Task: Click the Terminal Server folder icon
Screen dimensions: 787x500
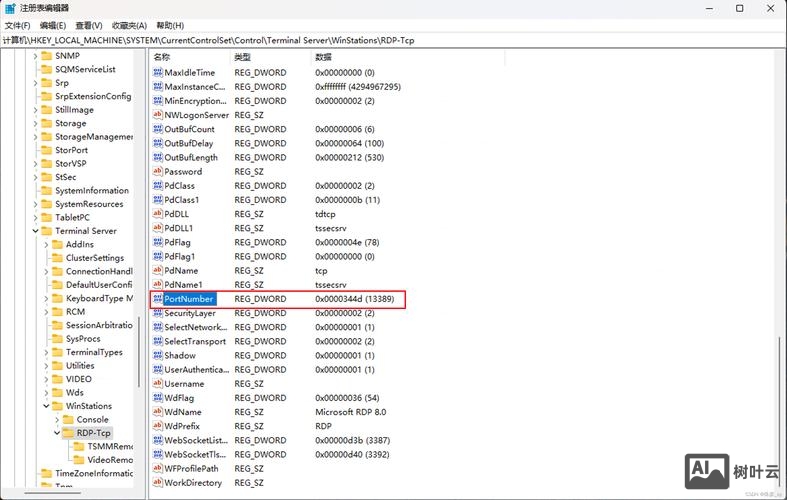Action: pos(46,231)
